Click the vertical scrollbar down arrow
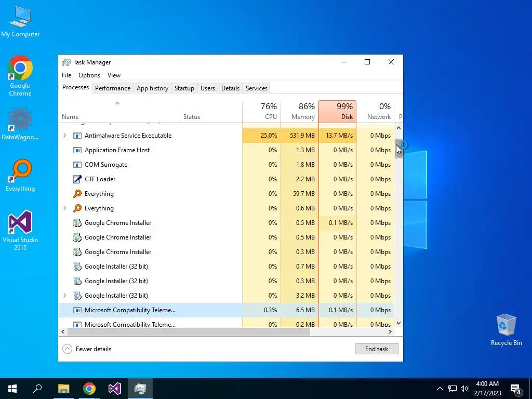The image size is (532, 399). [x=398, y=323]
